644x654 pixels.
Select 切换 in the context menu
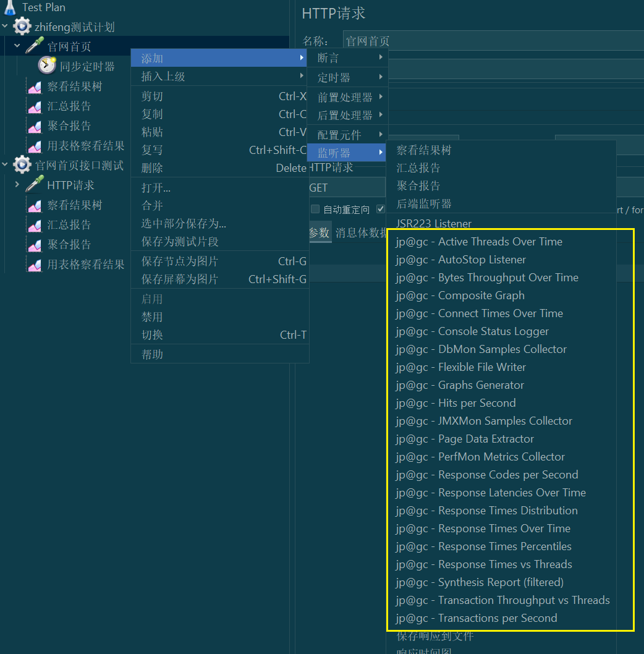click(x=220, y=335)
